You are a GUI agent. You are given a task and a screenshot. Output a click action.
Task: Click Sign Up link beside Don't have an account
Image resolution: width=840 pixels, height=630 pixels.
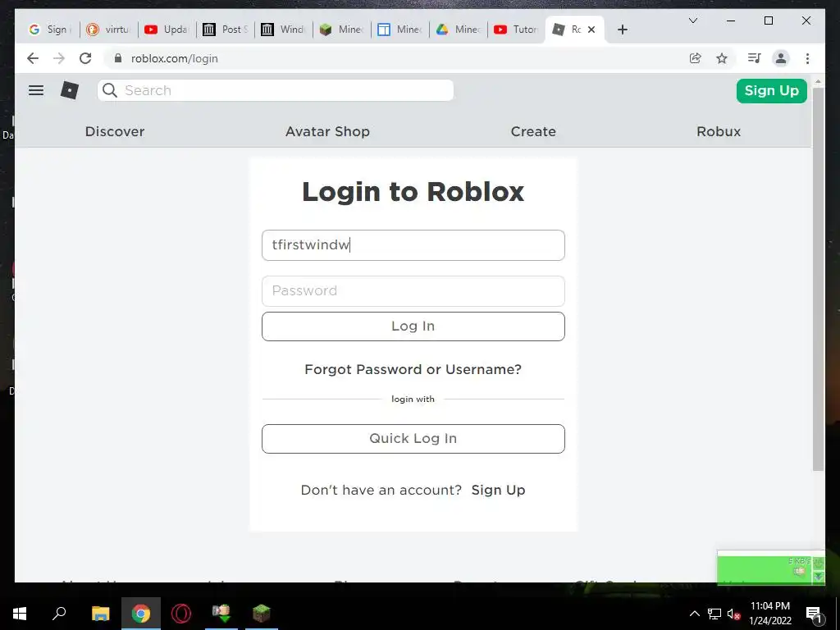[498, 491]
